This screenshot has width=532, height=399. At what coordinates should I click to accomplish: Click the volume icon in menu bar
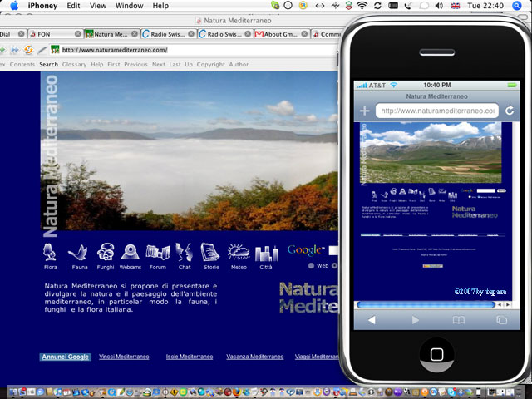coord(439,6)
